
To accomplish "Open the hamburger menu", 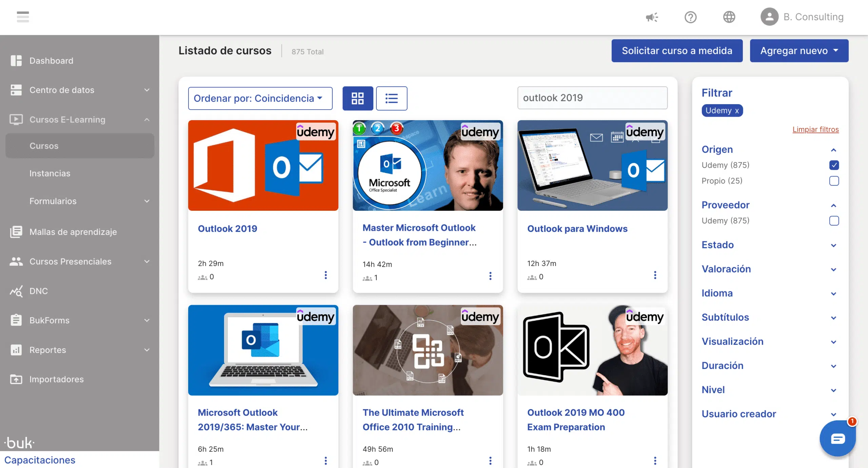I will coord(23,17).
